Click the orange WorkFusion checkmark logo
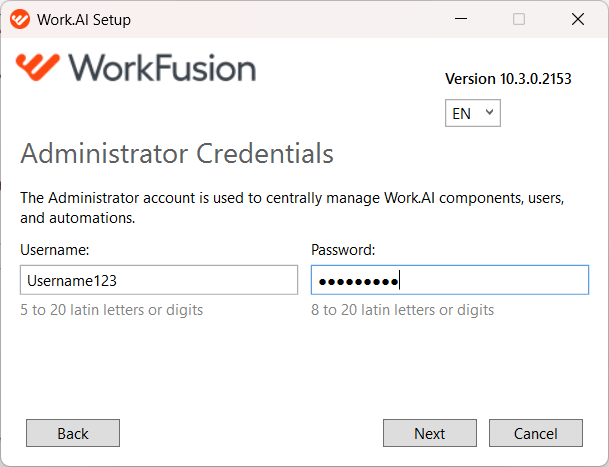The width and height of the screenshot is (609, 467). coord(38,67)
